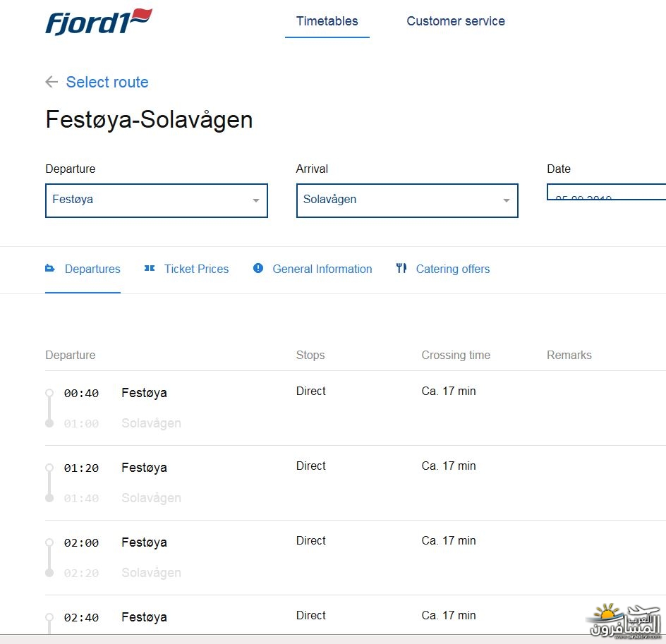
Task: Click the ferry icon next to Departures
Action: pos(50,269)
